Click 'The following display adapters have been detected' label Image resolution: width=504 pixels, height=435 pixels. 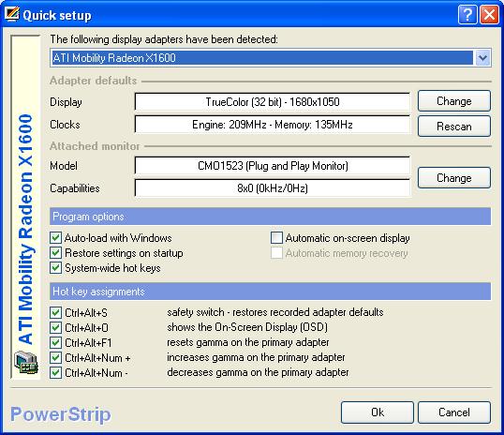[x=164, y=39]
